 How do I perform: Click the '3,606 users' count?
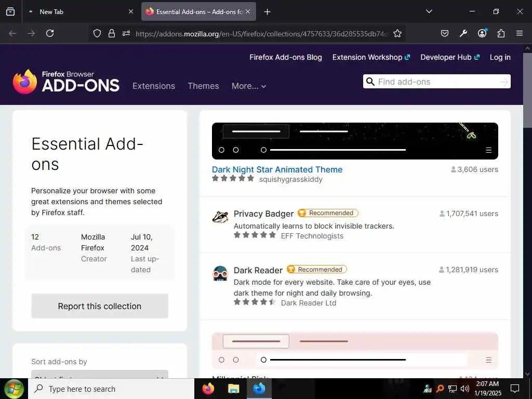point(474,169)
